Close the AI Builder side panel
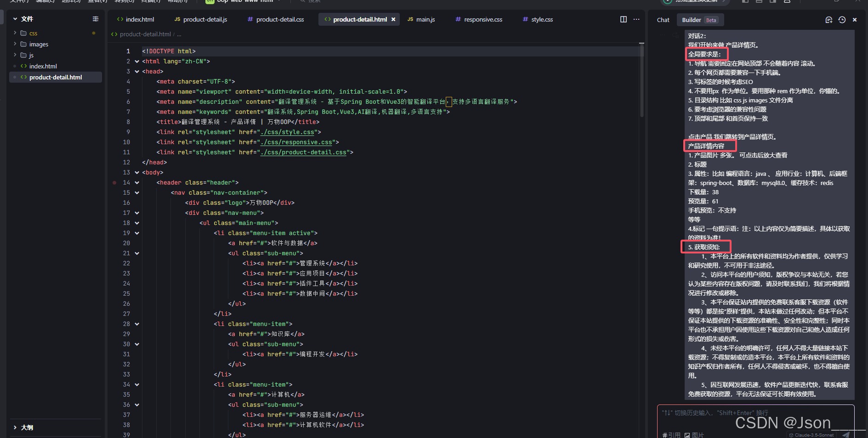The width and height of the screenshot is (868, 438). [x=855, y=20]
